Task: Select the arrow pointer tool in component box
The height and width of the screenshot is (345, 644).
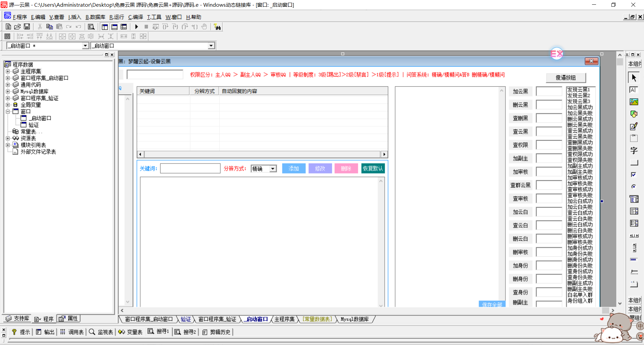Action: [634, 78]
